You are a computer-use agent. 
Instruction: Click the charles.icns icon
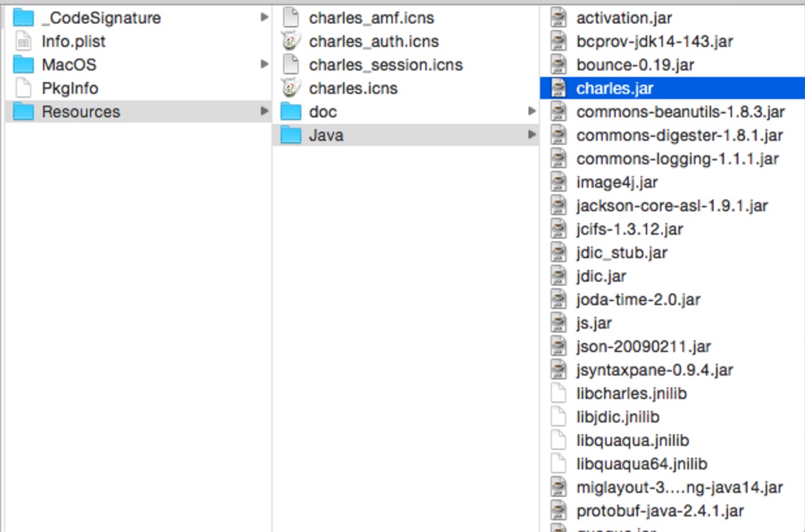click(x=291, y=88)
